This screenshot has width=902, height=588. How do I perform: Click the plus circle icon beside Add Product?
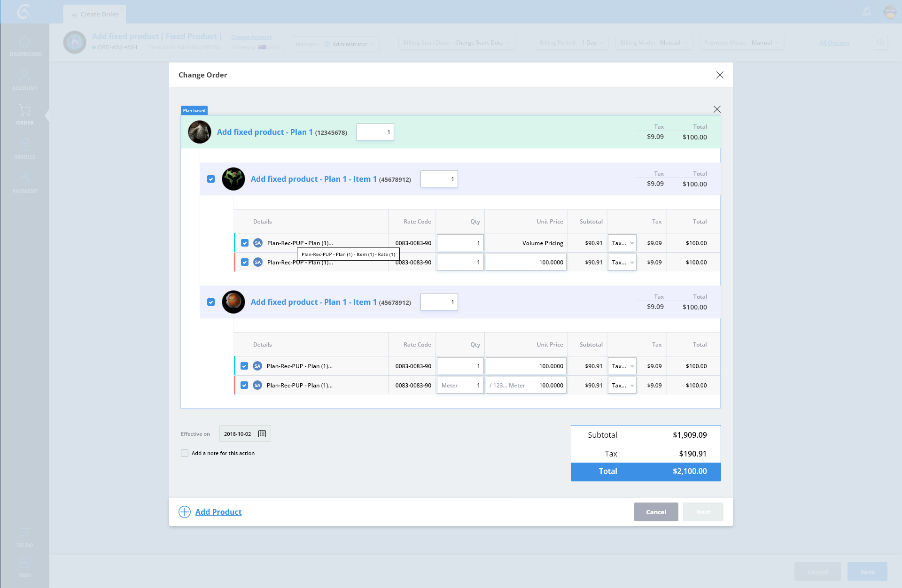(185, 512)
